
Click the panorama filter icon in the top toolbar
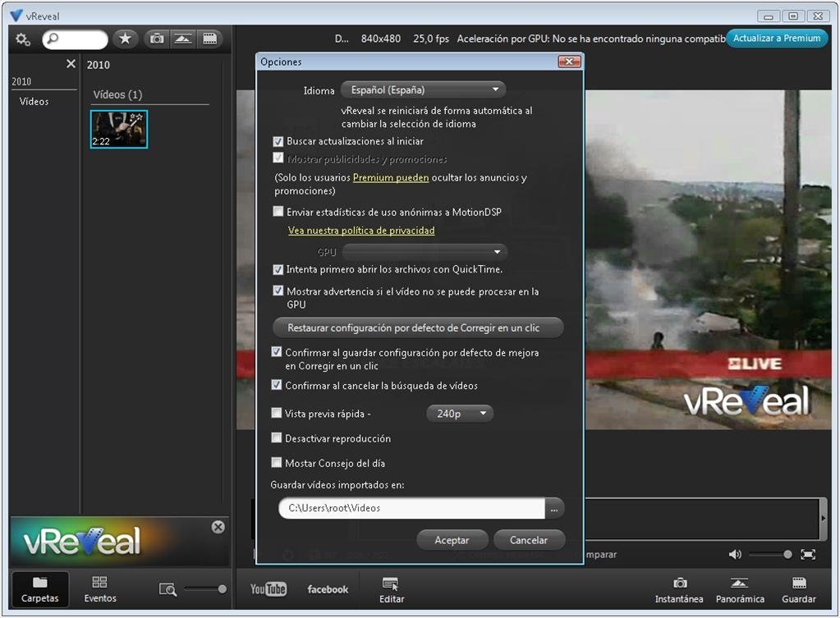point(182,39)
